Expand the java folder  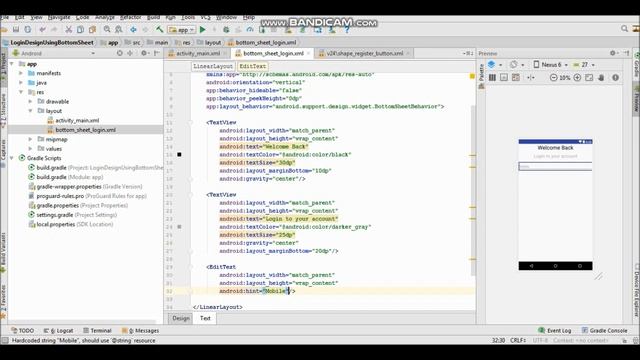click(21, 82)
